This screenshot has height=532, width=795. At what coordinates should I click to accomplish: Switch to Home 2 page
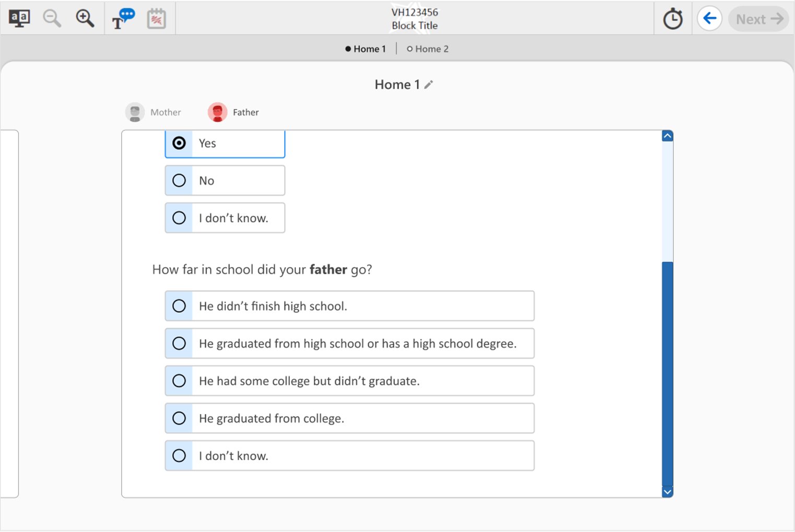pos(427,49)
